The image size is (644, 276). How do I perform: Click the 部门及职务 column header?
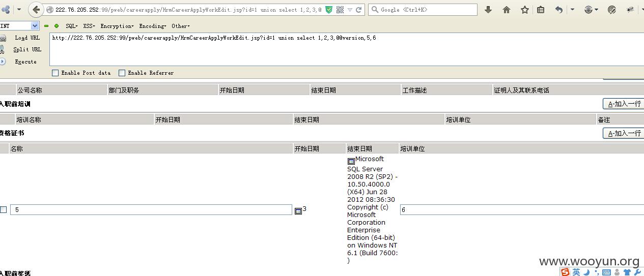point(162,90)
